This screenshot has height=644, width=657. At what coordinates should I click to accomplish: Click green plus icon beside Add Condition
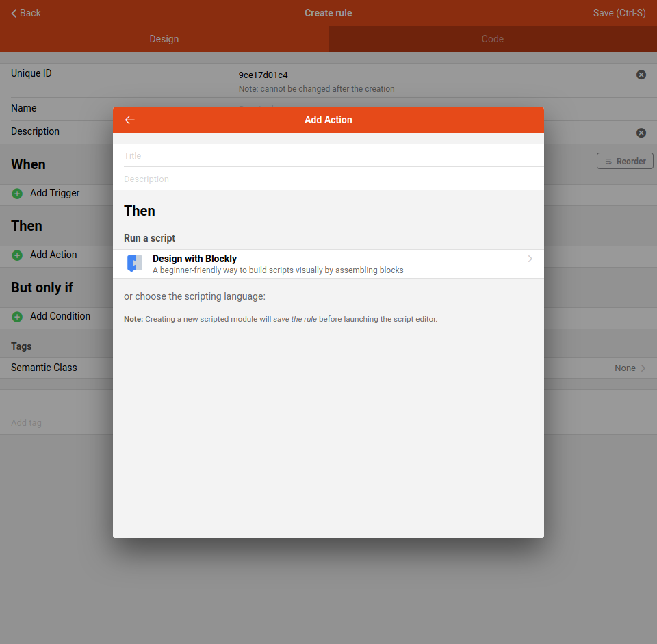click(x=17, y=317)
